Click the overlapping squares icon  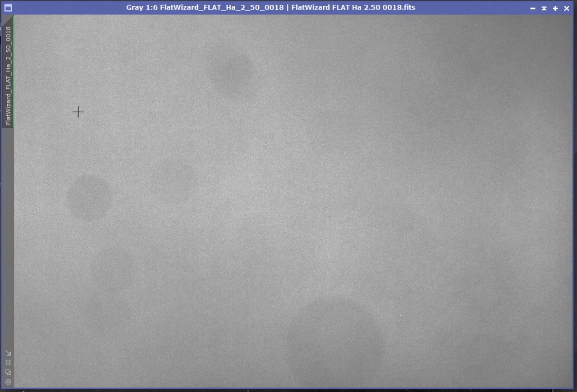click(8, 372)
